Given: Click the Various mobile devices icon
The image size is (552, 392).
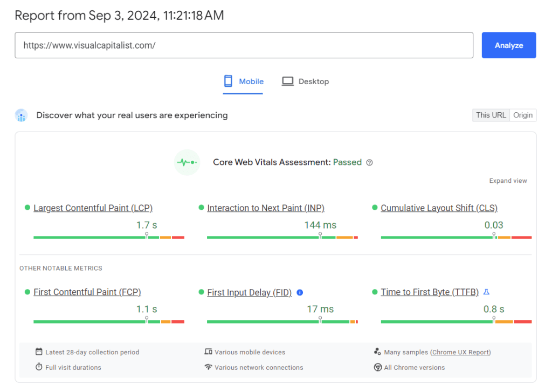Looking at the screenshot, I should click(208, 352).
